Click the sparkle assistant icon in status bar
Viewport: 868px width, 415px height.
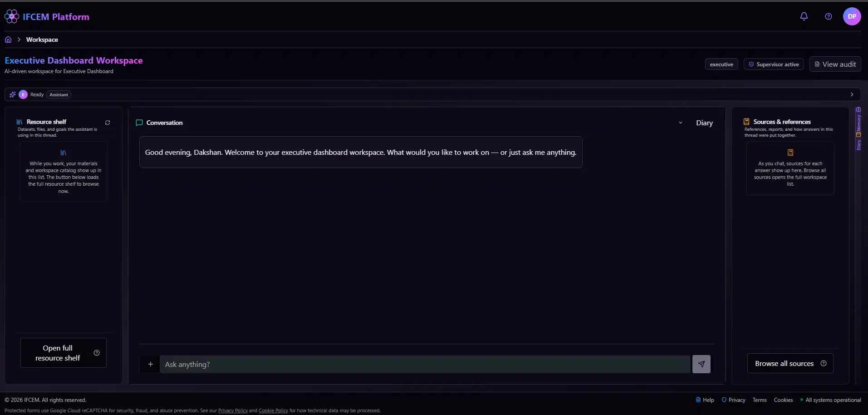13,94
